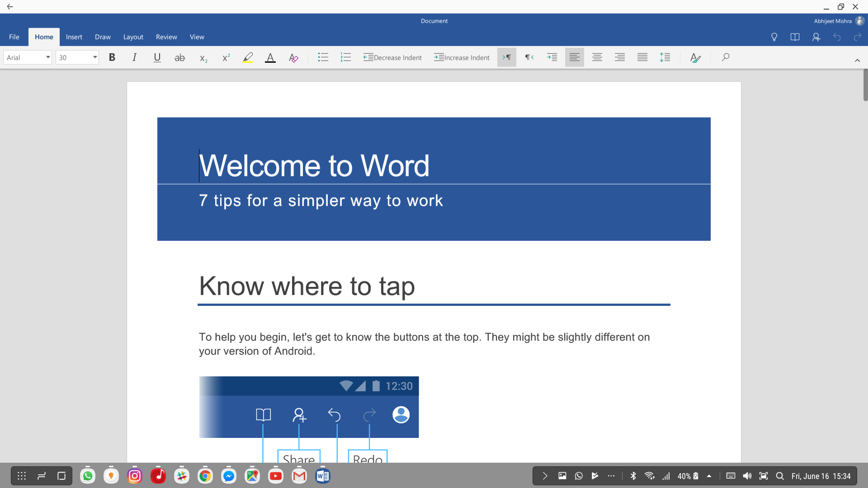
Task: Apply strikethrough formatting
Action: point(179,57)
